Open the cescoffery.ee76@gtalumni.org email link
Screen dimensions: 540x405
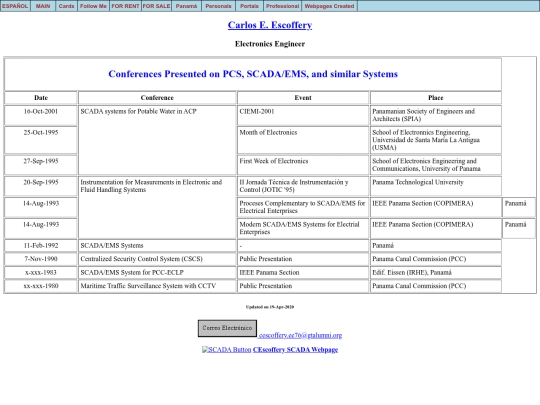[300, 335]
